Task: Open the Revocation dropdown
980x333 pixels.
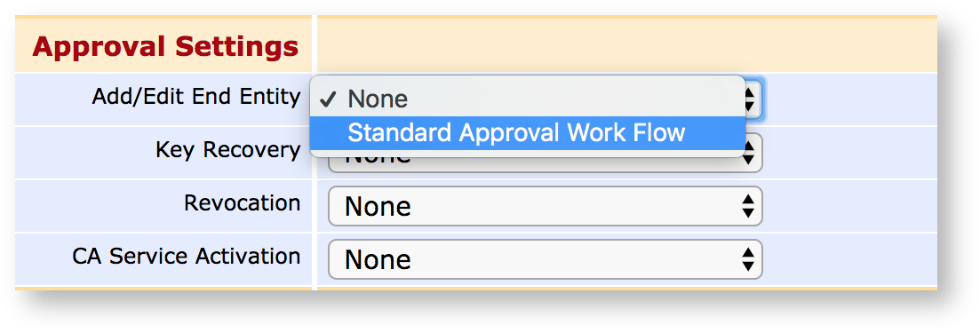Action: (545, 206)
